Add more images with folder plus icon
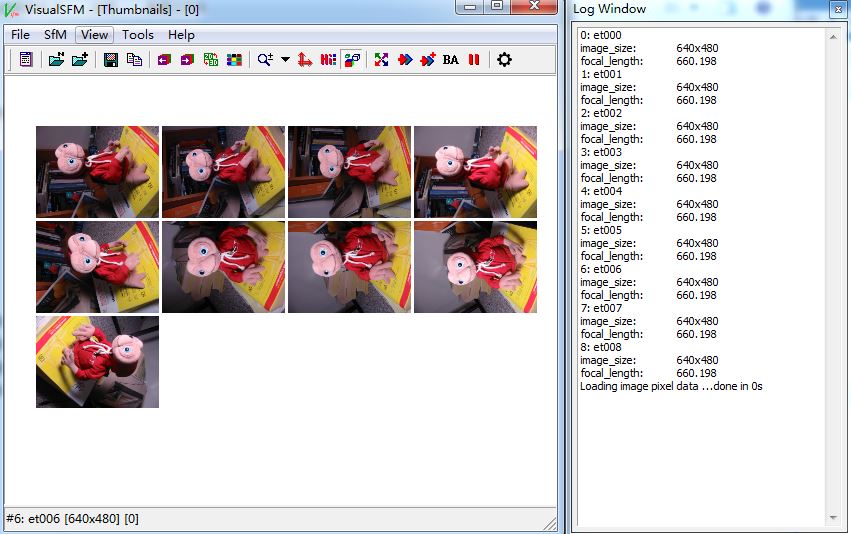 [x=80, y=59]
